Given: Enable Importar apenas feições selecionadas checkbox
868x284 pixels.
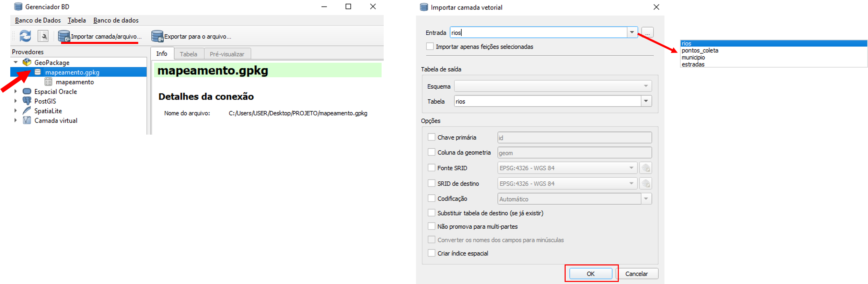Looking at the screenshot, I should point(430,46).
